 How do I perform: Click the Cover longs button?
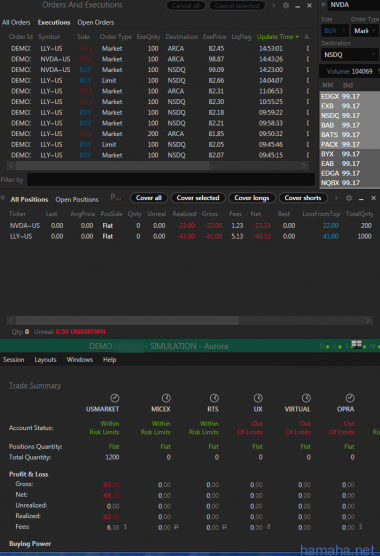(x=252, y=198)
